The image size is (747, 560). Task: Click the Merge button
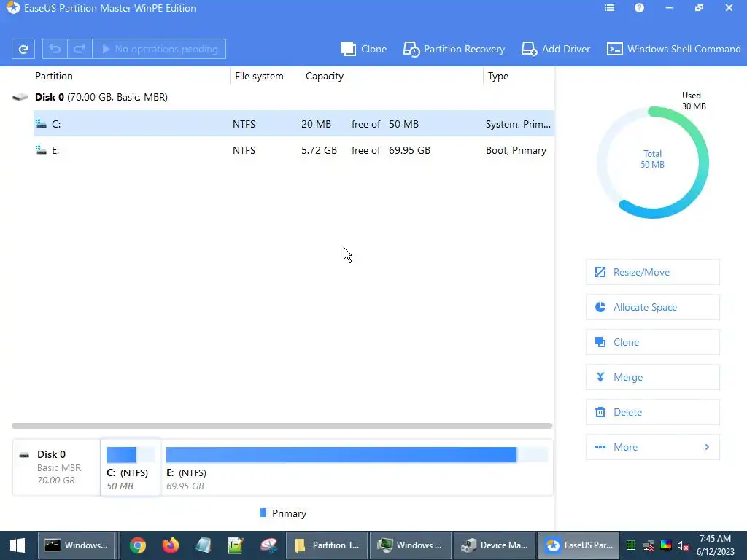pyautogui.click(x=652, y=377)
